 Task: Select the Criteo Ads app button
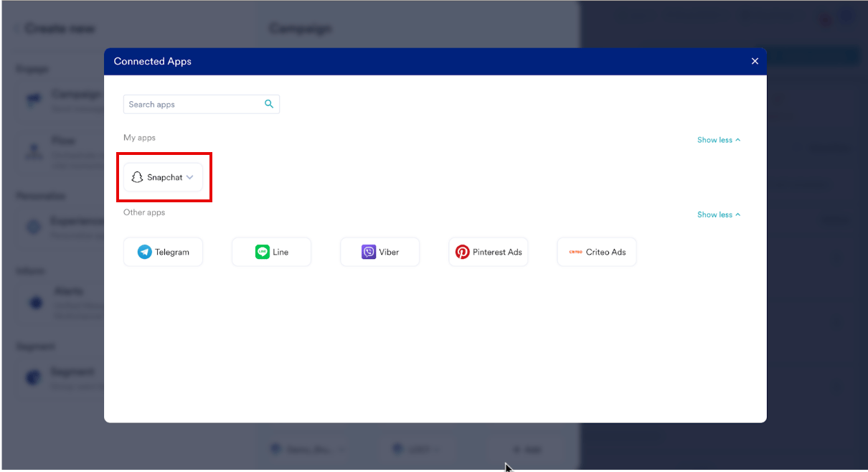point(597,252)
